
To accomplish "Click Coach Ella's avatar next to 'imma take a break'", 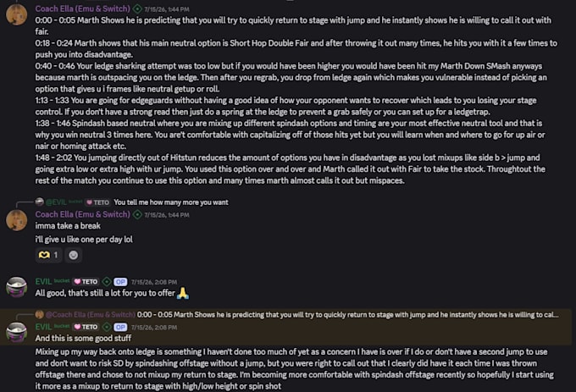I will pos(17,220).
